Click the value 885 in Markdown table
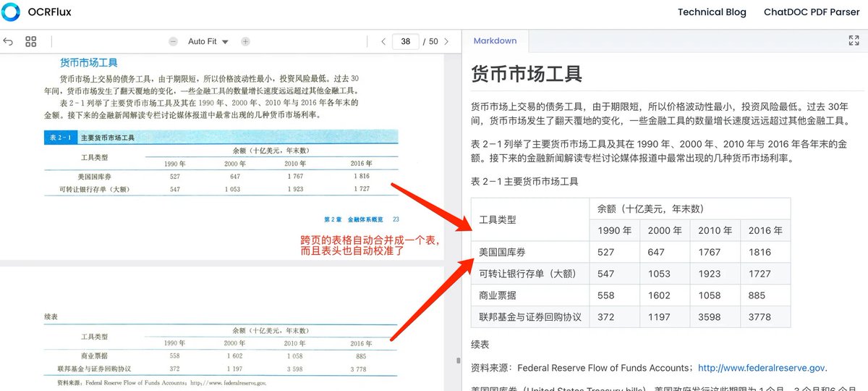 pyautogui.click(x=757, y=295)
